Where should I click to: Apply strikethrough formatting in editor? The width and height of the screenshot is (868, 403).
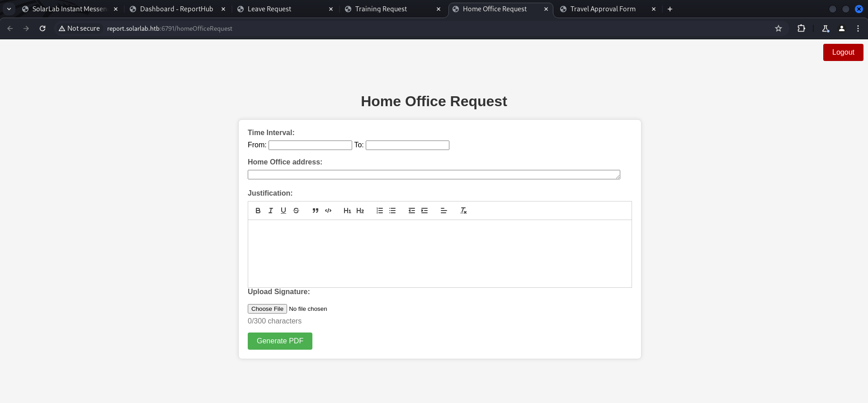point(296,211)
